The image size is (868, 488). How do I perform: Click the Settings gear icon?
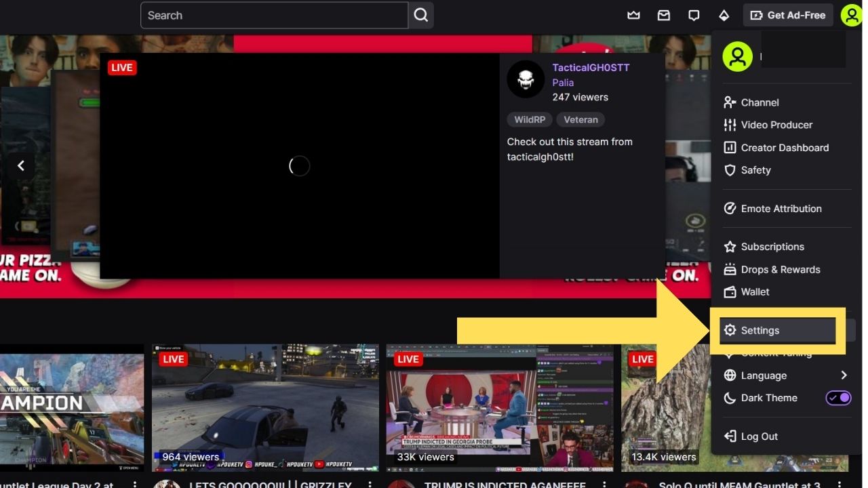pyautogui.click(x=730, y=330)
